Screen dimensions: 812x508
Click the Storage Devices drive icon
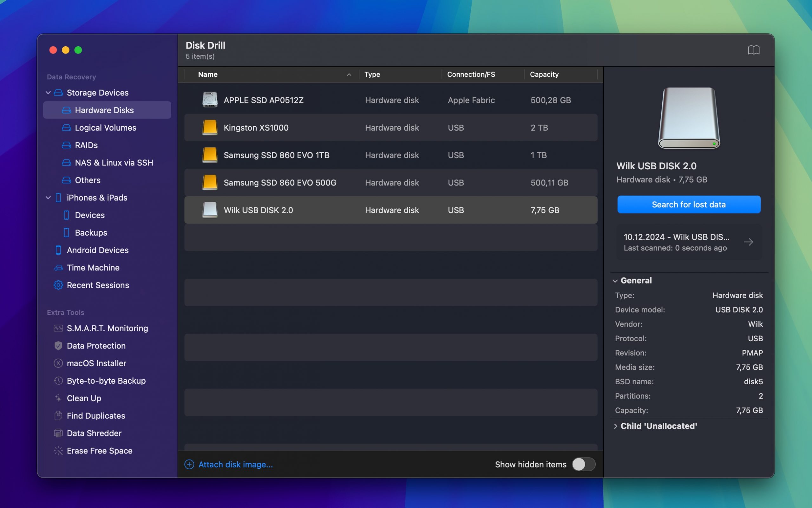(58, 92)
